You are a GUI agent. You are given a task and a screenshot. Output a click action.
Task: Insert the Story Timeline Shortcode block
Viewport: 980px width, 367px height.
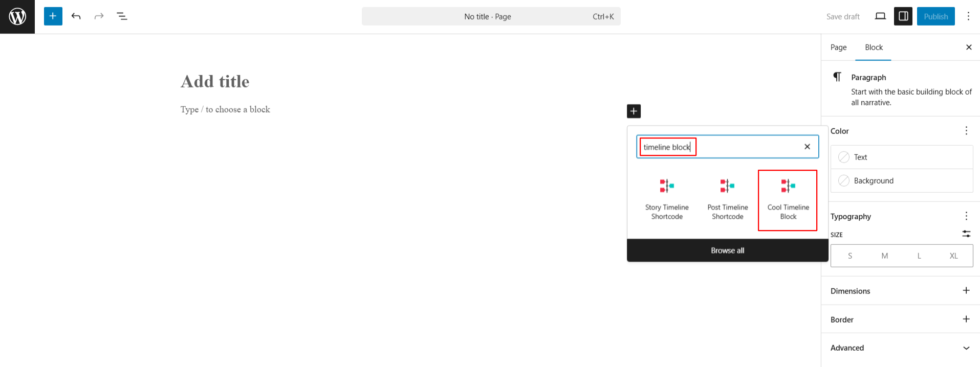pos(667,200)
